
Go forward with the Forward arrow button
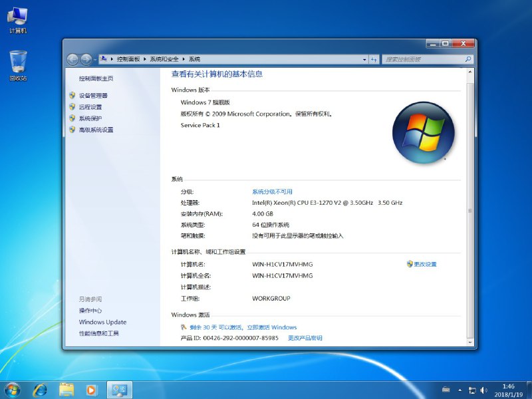(x=86, y=60)
